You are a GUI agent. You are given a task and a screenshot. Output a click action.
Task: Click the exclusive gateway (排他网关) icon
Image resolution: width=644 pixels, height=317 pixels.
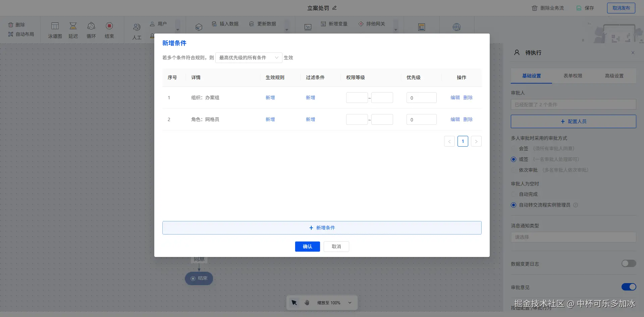coord(361,24)
